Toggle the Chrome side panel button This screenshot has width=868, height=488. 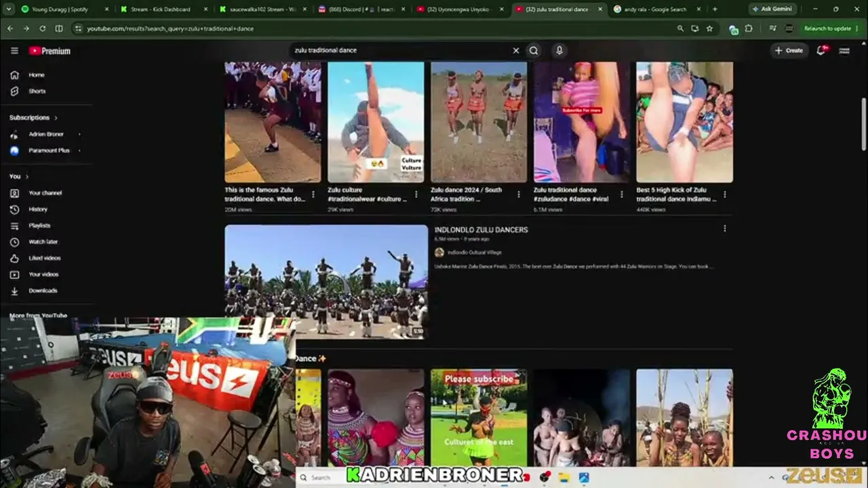pos(59,28)
